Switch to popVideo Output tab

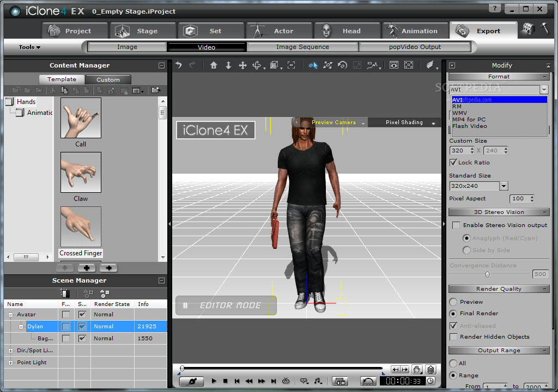point(415,47)
